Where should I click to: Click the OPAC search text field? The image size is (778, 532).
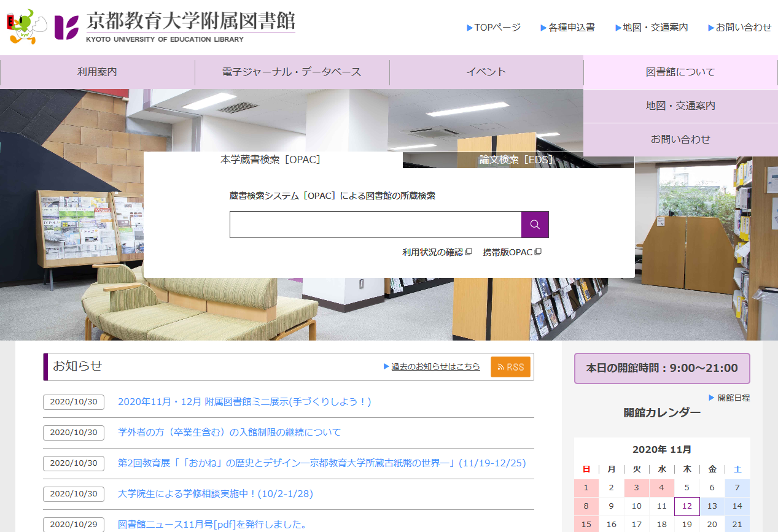(x=375, y=225)
